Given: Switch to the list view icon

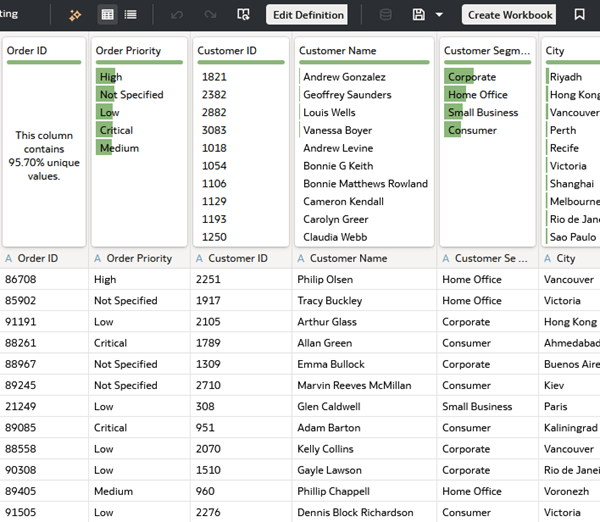Looking at the screenshot, I should tap(130, 15).
